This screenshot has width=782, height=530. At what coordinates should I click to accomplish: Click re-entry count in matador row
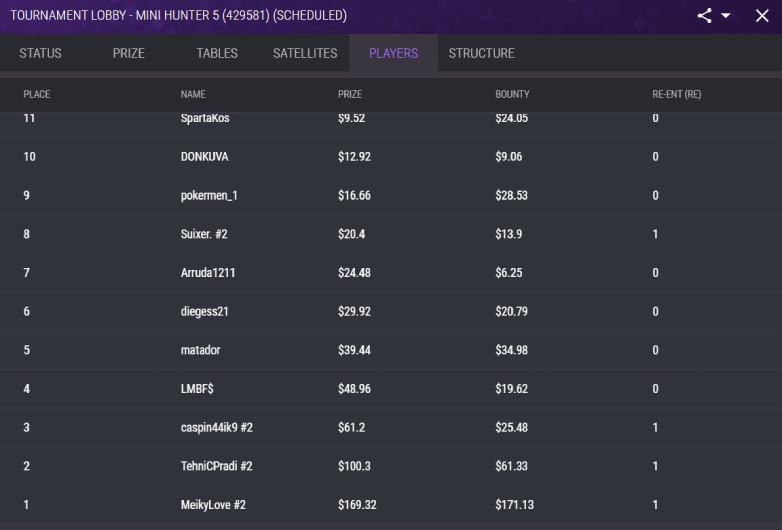pos(655,350)
